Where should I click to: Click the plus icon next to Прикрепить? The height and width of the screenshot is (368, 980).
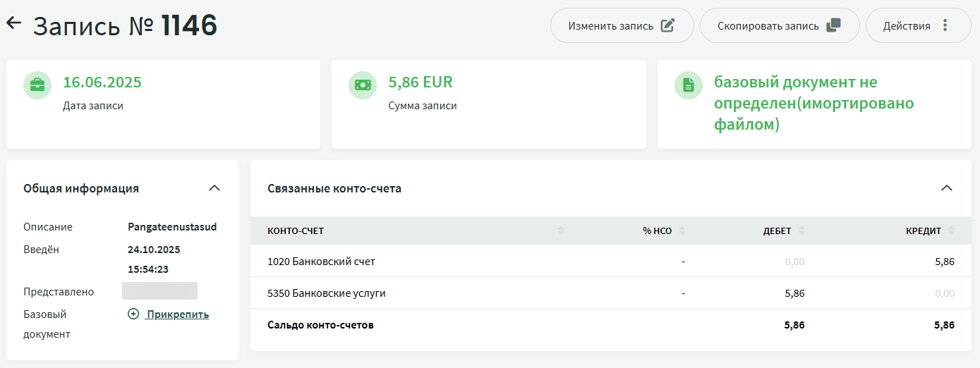(133, 314)
